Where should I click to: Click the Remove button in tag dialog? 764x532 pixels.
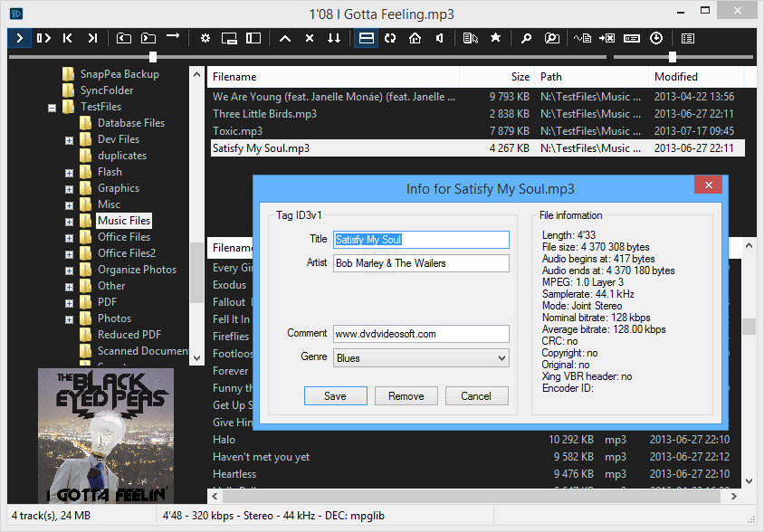pos(406,396)
